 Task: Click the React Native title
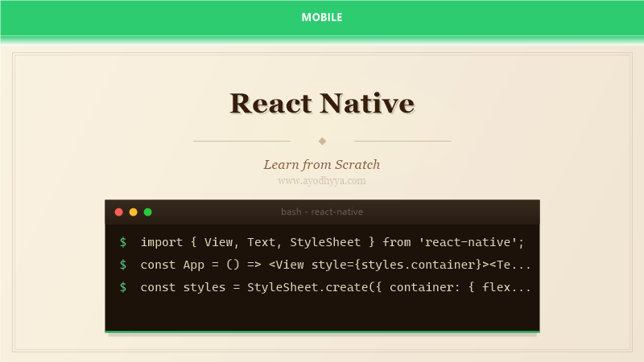point(322,103)
